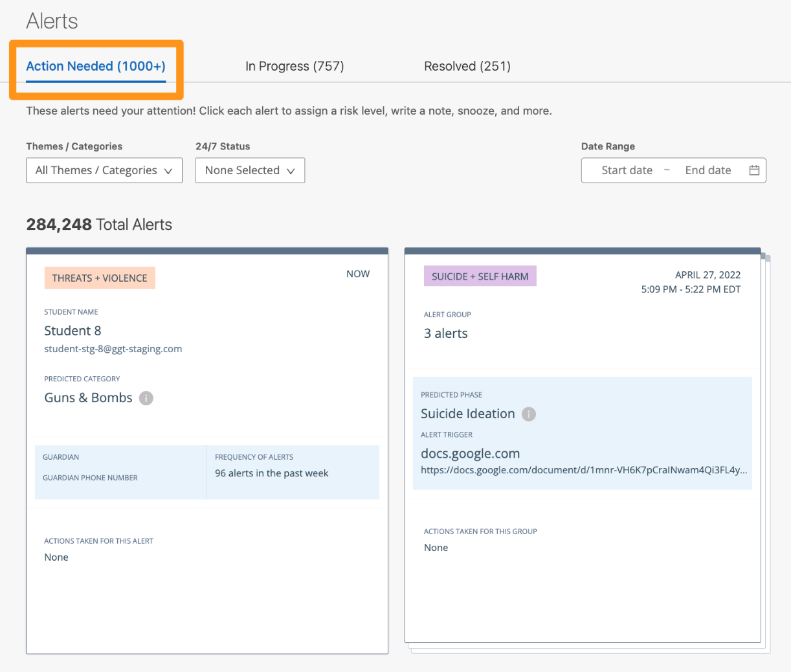The width and height of the screenshot is (791, 672).
Task: Open the 3 alerts group label
Action: (x=445, y=333)
